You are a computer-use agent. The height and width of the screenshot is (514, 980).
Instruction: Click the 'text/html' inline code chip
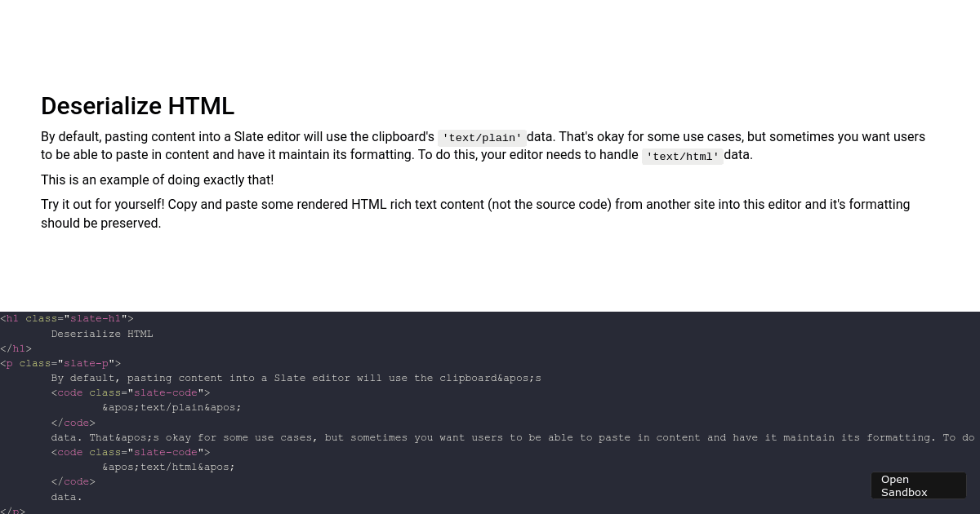click(x=683, y=156)
